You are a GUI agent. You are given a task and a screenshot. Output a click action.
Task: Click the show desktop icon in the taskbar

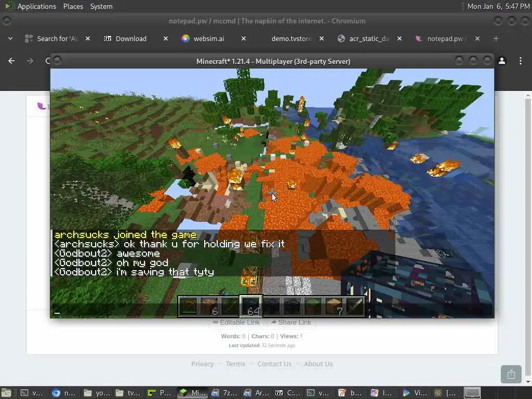[6, 393]
